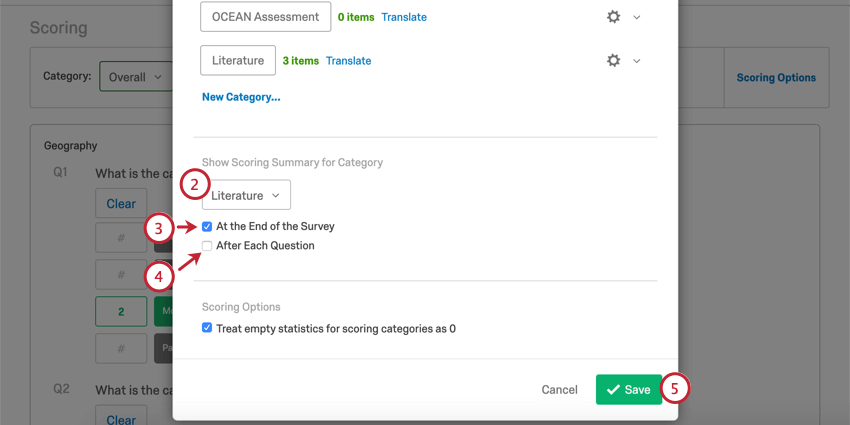Edit the Literature category name field
850x425 pixels.
pyautogui.click(x=238, y=61)
